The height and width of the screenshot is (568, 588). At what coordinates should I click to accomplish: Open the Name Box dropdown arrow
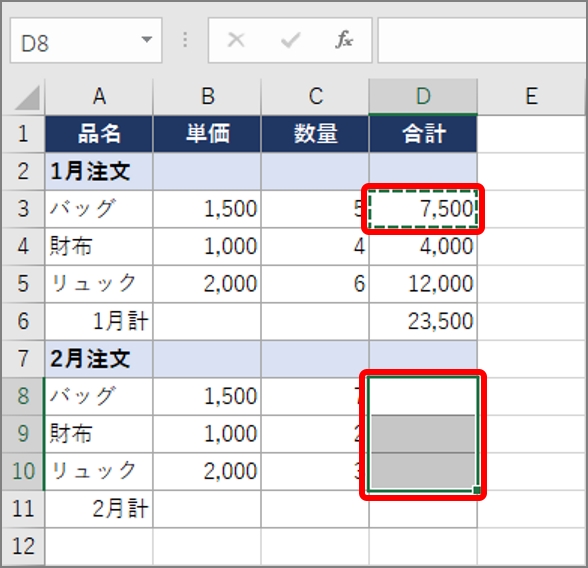click(x=147, y=39)
